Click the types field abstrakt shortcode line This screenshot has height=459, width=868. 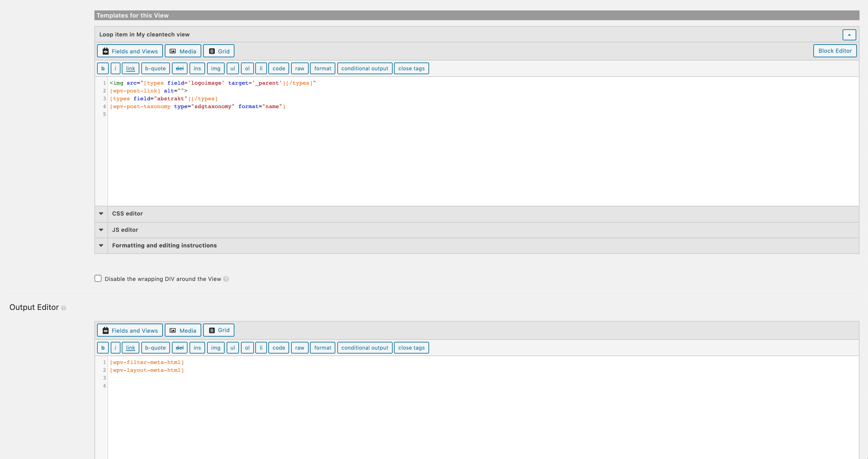pos(164,99)
